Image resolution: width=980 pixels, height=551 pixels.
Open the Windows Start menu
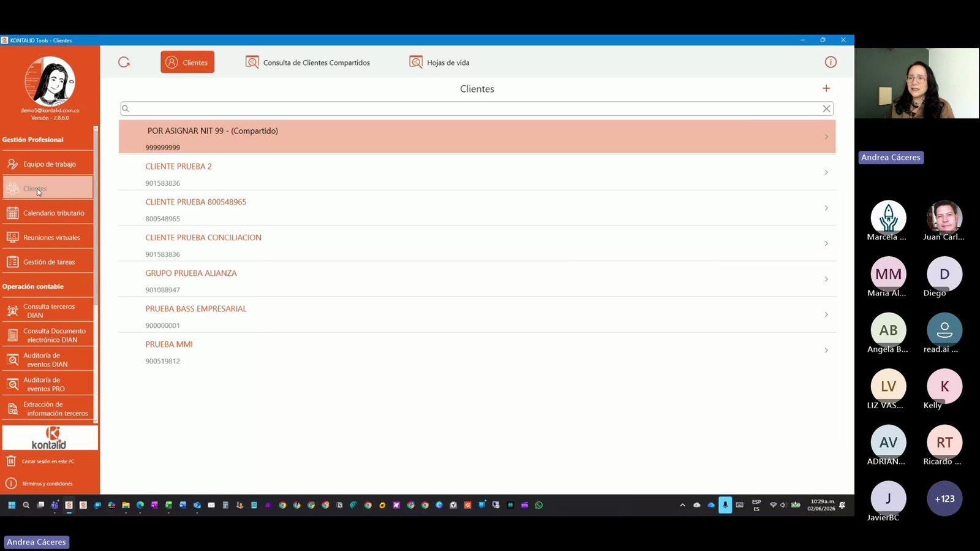[x=12, y=505]
